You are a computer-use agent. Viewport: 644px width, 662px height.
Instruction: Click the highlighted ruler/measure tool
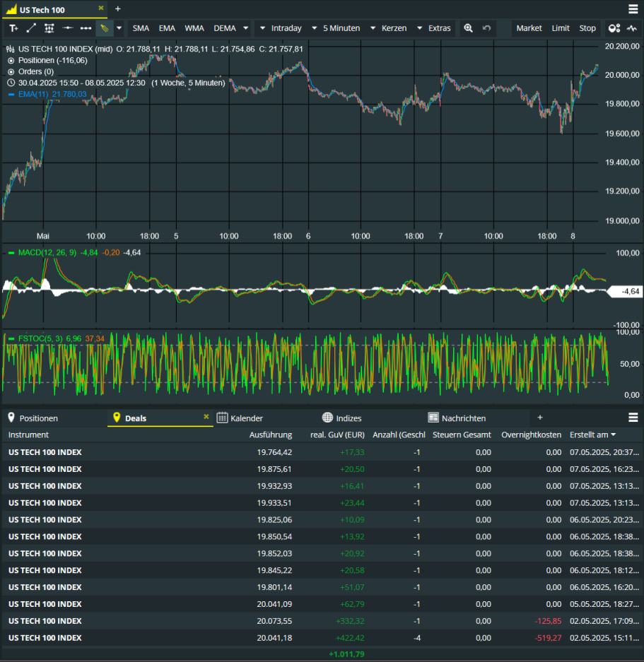click(105, 28)
